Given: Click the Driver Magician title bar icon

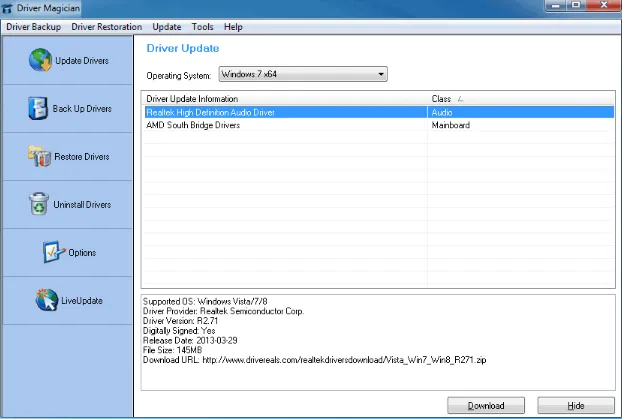Looking at the screenshot, I should point(7,8).
